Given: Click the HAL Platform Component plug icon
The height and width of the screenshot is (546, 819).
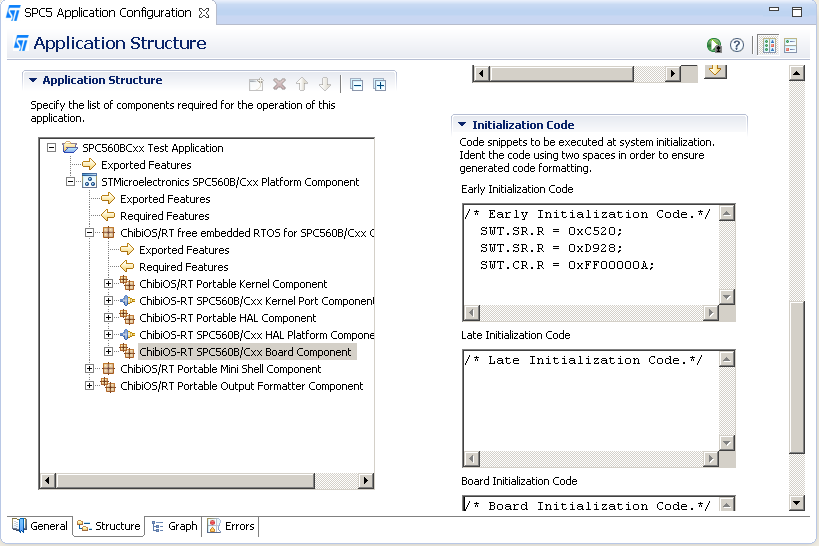Looking at the screenshot, I should coord(127,334).
